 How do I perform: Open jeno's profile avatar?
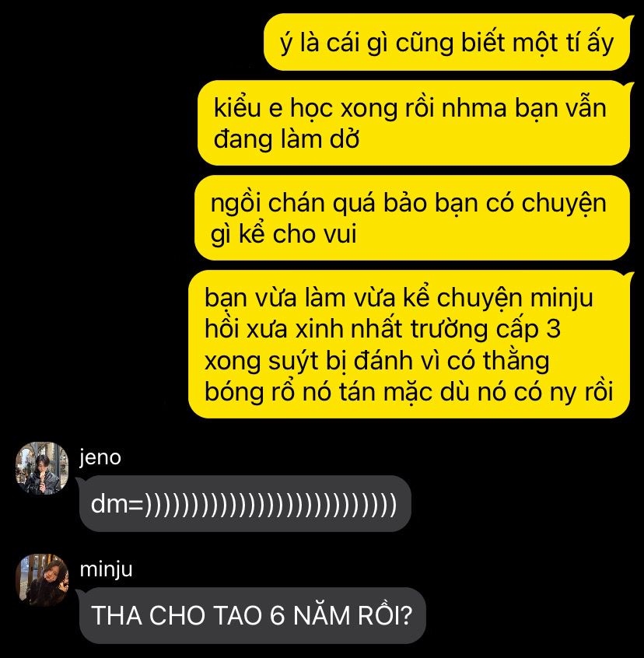(42, 468)
